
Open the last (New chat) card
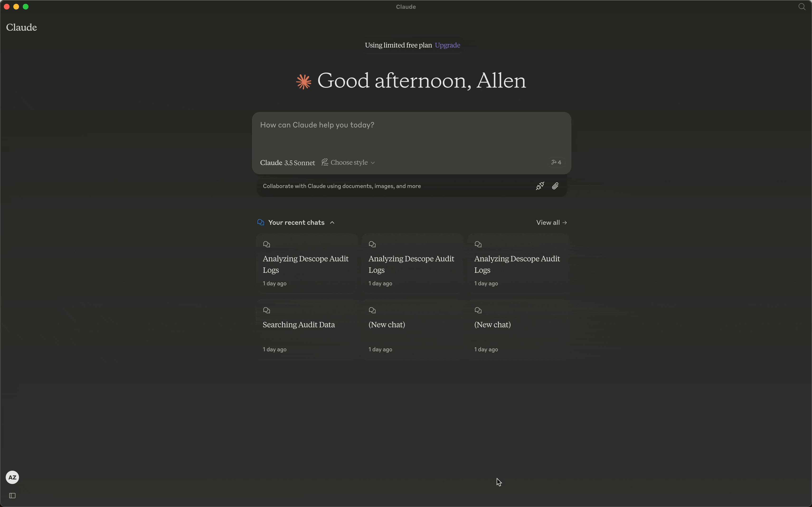[518, 329]
